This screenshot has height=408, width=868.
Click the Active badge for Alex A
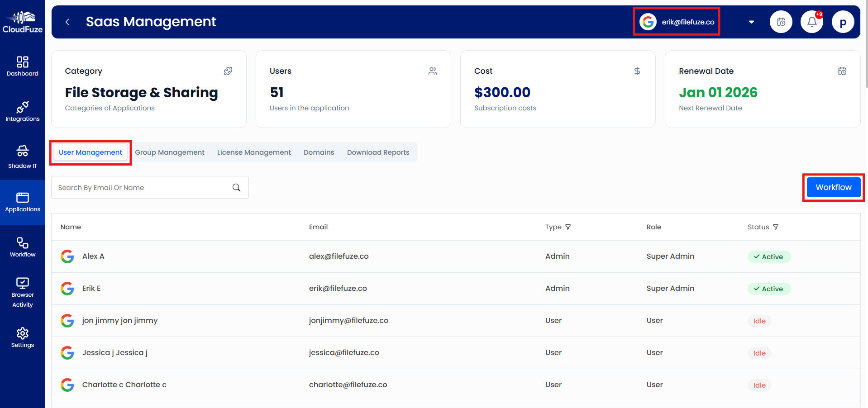pos(769,256)
